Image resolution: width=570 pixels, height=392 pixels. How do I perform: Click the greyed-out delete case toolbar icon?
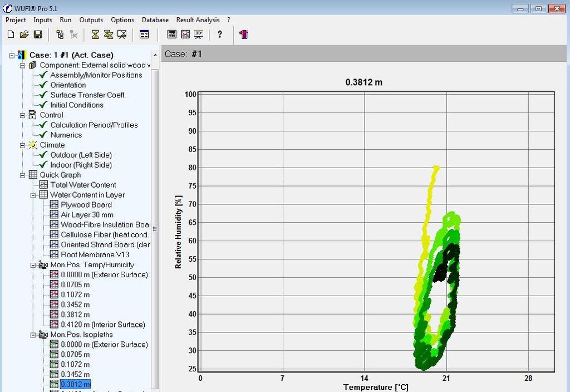pos(74,34)
